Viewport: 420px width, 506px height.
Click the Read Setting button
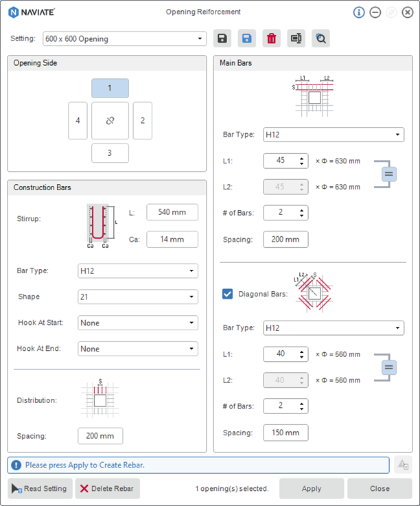[40, 489]
